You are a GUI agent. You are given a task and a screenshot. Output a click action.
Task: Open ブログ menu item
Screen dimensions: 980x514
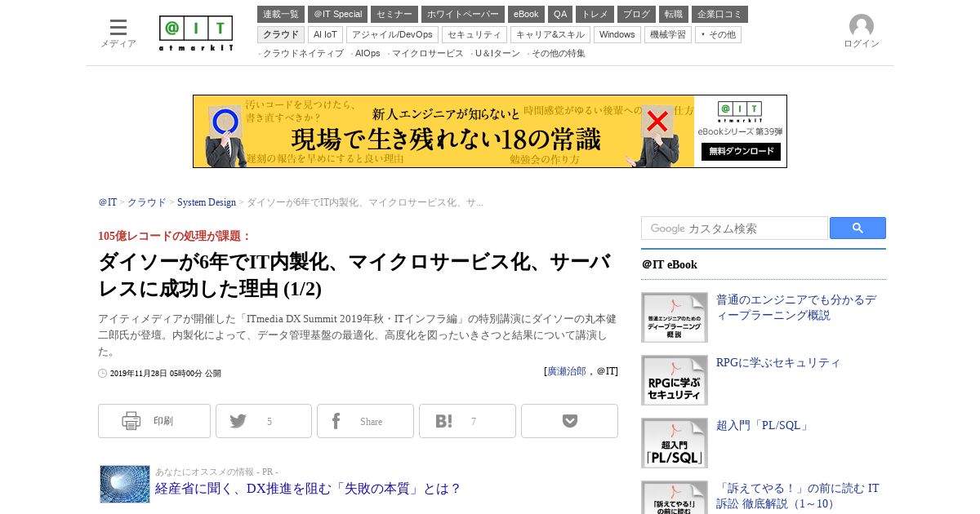pos(636,15)
